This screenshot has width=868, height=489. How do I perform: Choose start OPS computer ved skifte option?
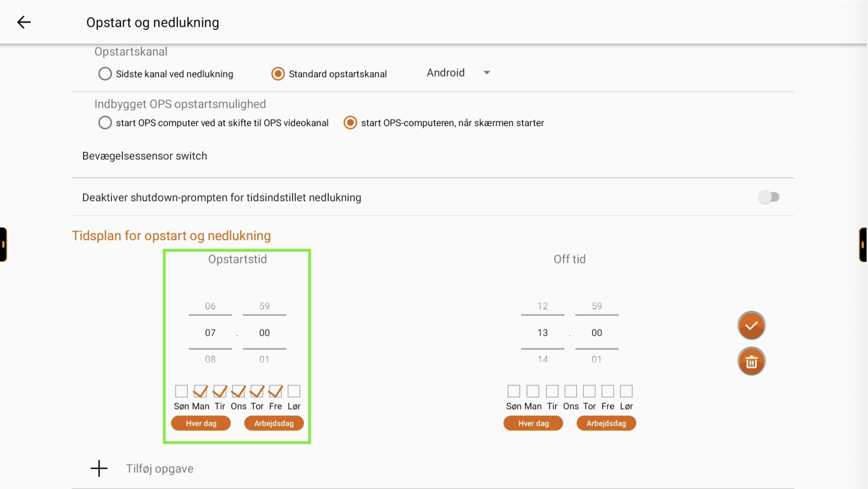(105, 123)
